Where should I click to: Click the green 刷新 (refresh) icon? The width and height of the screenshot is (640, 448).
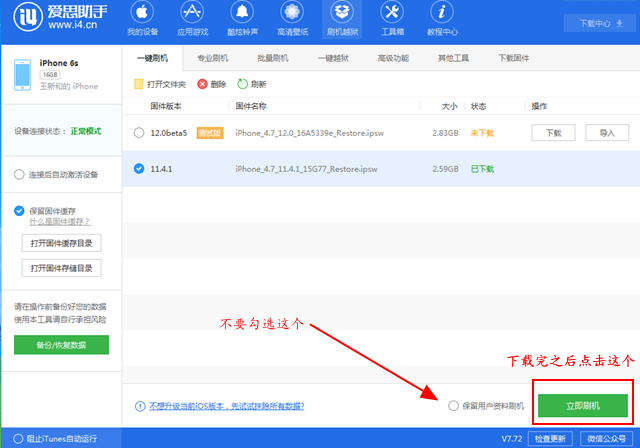(243, 84)
